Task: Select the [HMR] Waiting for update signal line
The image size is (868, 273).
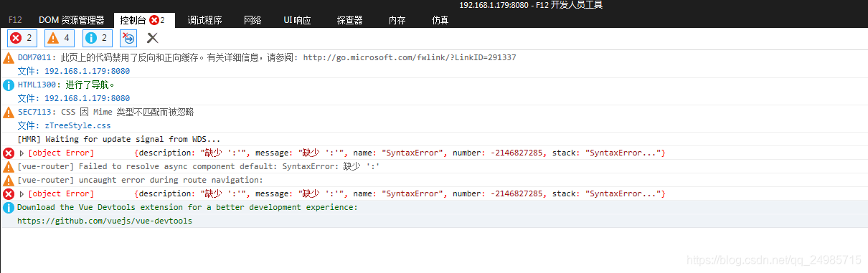Action: pyautogui.click(x=119, y=139)
